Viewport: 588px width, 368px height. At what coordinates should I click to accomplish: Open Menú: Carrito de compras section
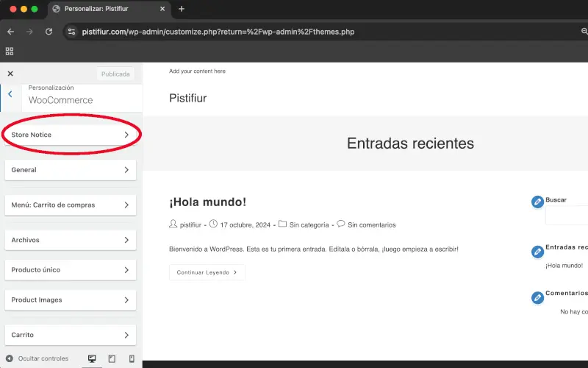(70, 205)
